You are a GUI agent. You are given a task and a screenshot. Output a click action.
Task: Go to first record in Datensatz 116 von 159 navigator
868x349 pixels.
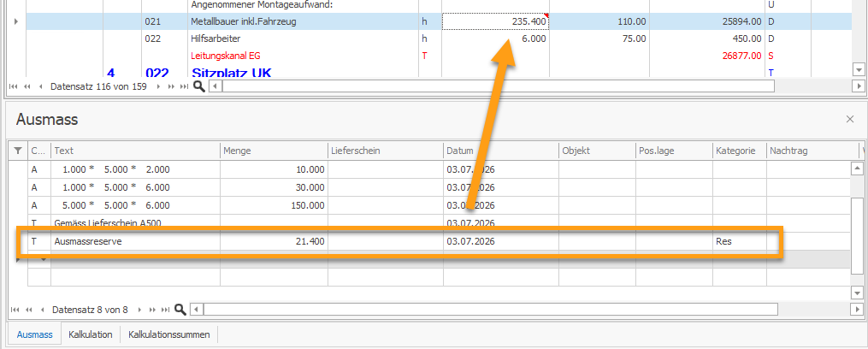point(14,87)
